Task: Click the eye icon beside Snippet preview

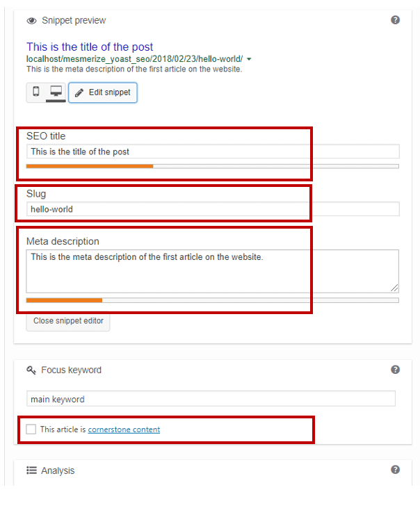Action: tap(31, 21)
